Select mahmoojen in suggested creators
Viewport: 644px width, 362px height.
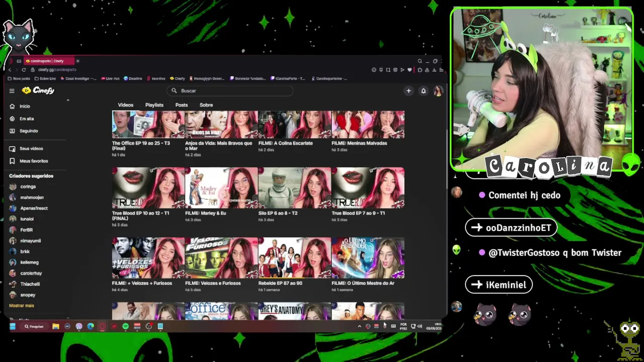(32, 198)
